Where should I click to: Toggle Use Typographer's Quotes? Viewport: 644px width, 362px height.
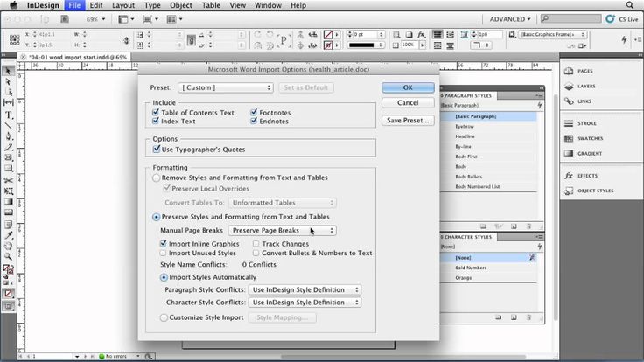click(157, 149)
